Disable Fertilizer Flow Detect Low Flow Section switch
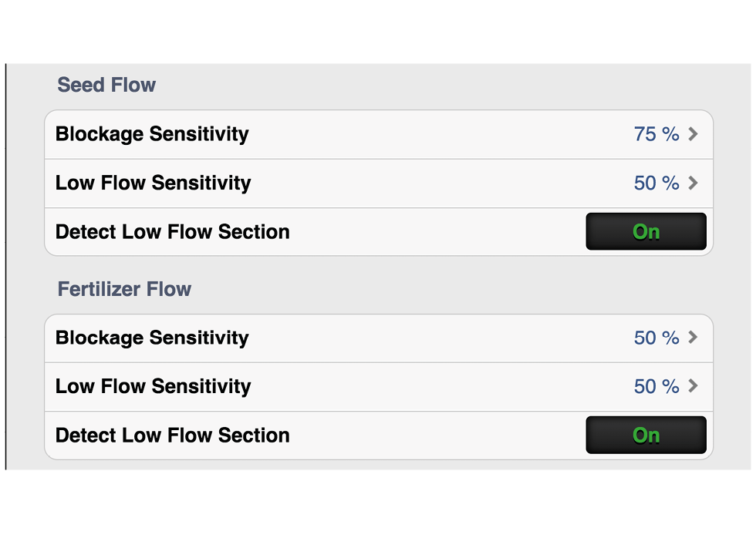 point(646,436)
